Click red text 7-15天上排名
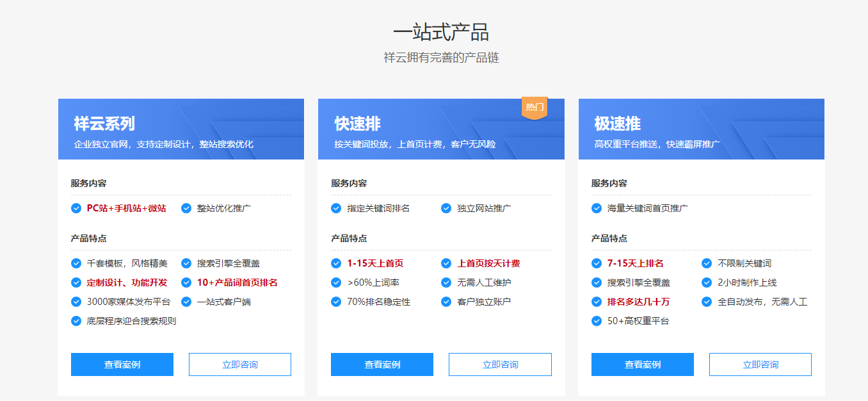This screenshot has height=401, width=868. tap(635, 263)
